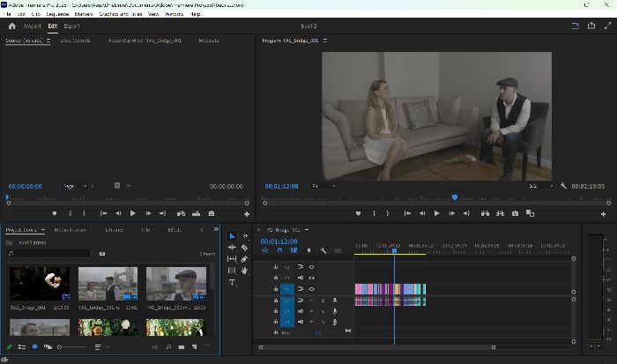Select the Pen tool
This screenshot has width=617, height=364.
point(244,259)
